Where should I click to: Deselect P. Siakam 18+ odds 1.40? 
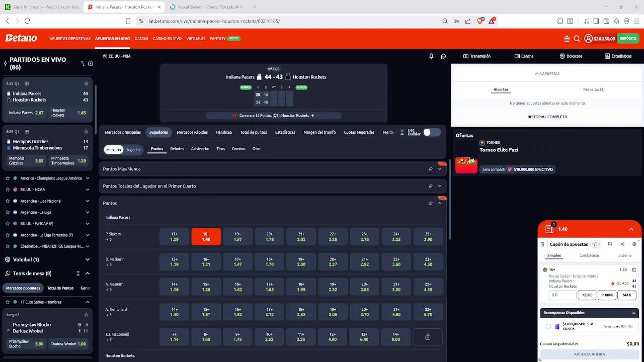tap(206, 237)
